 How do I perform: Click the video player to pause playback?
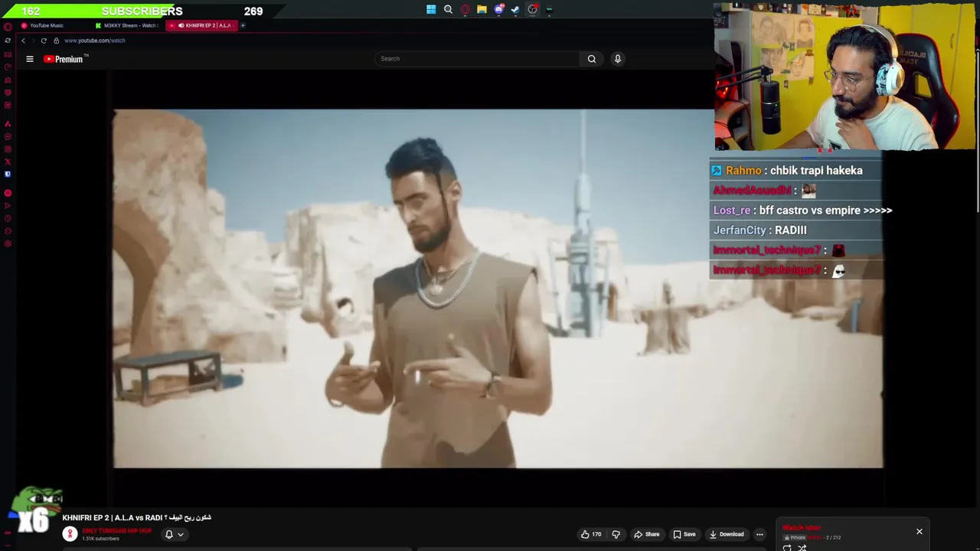click(498, 289)
